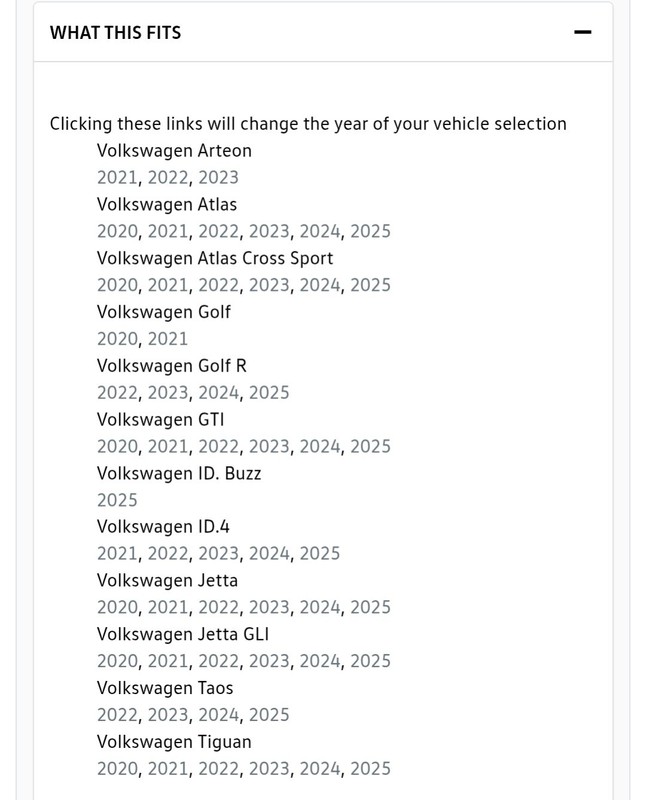Select 2023 for Volkswagen Jetta GLI
Image resolution: width=646 pixels, height=800 pixels.
coord(269,661)
